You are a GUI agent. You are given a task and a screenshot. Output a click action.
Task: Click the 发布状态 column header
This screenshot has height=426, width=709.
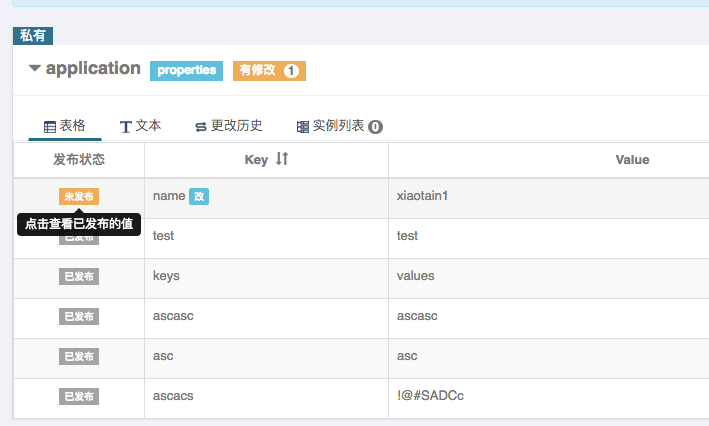79,159
